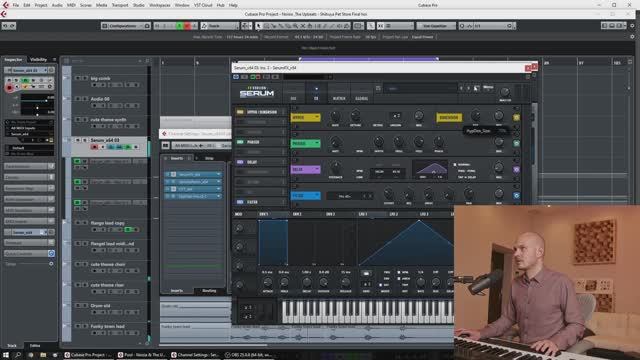Toggle the Delay rack enable button
640x360 pixels.
240,162
